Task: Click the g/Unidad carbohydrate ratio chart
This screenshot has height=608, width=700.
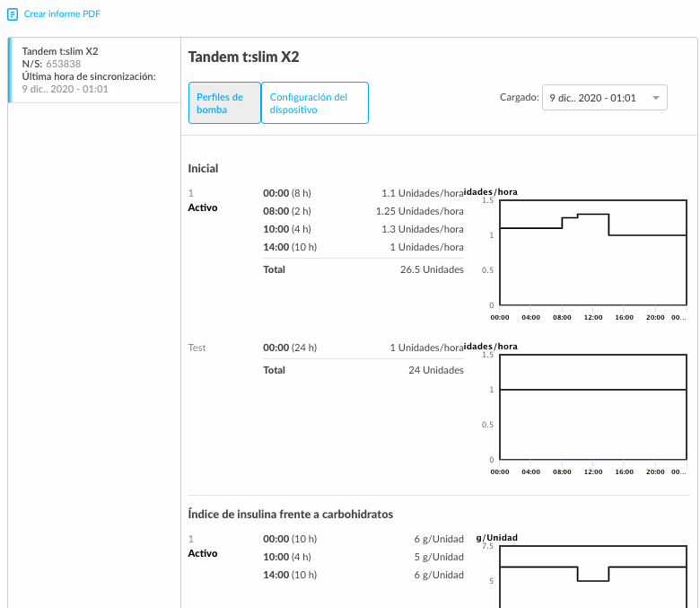Action: point(593,577)
